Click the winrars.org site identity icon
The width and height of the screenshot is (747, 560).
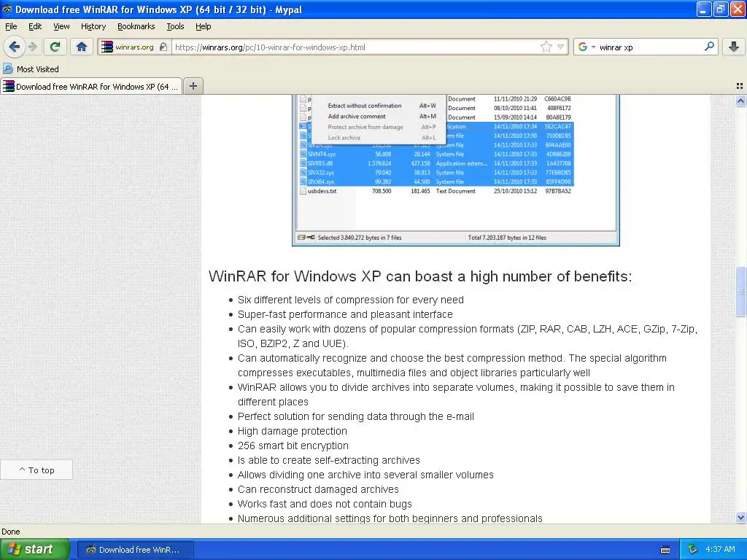coord(134,47)
